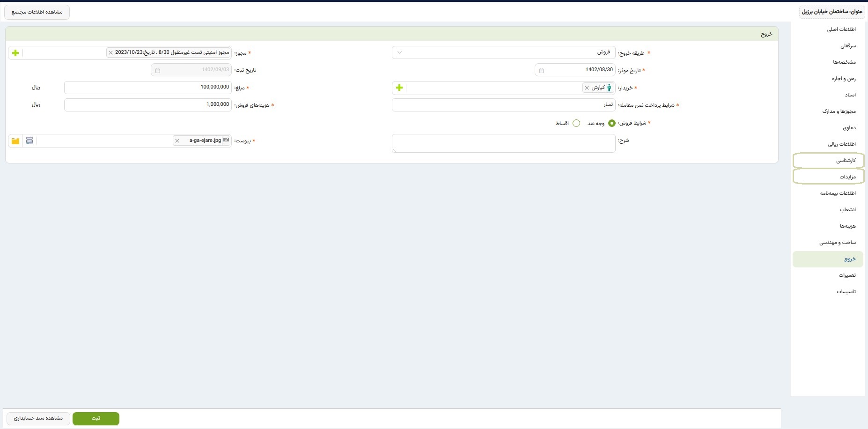868x429 pixels.
Task: Click into the شرح text area
Action: [503, 143]
